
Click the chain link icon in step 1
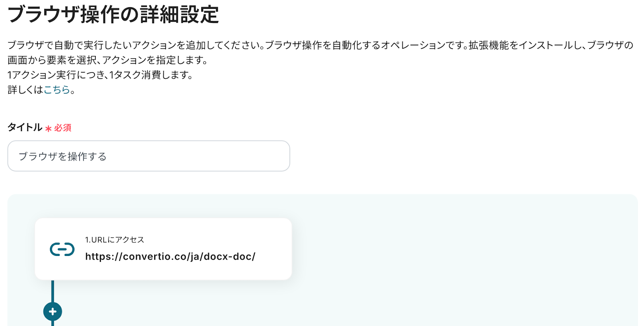pyautogui.click(x=62, y=249)
